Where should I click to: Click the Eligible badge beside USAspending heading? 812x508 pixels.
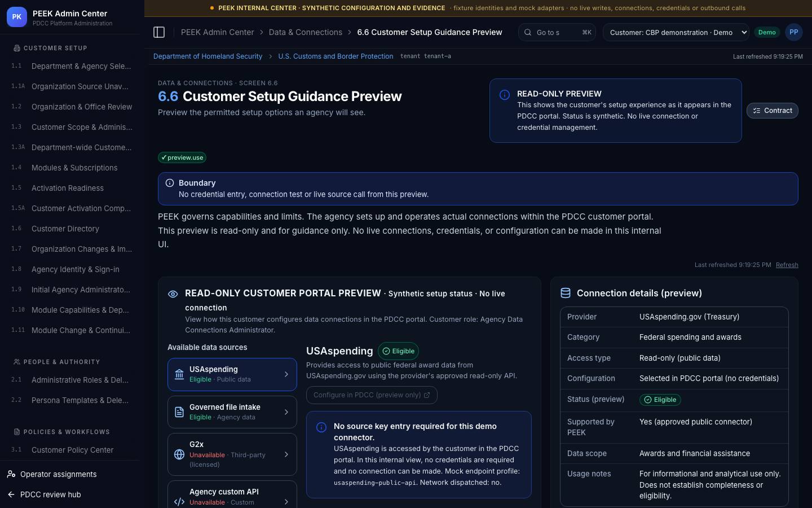[398, 351]
